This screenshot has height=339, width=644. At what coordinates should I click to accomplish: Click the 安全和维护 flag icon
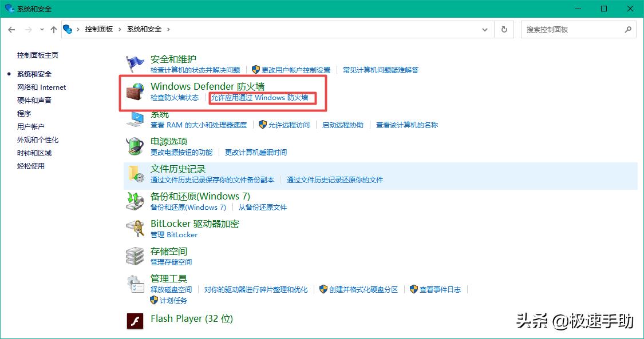click(135, 62)
